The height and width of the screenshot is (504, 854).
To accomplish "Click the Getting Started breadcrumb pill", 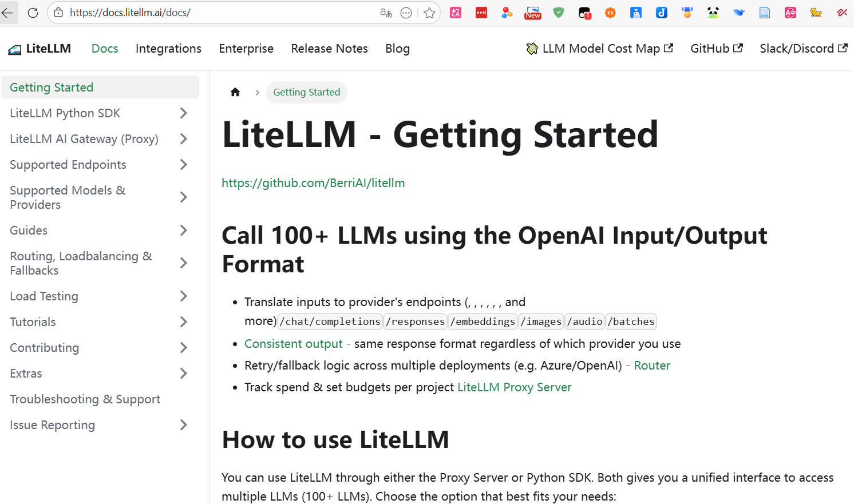I will coord(307,92).
